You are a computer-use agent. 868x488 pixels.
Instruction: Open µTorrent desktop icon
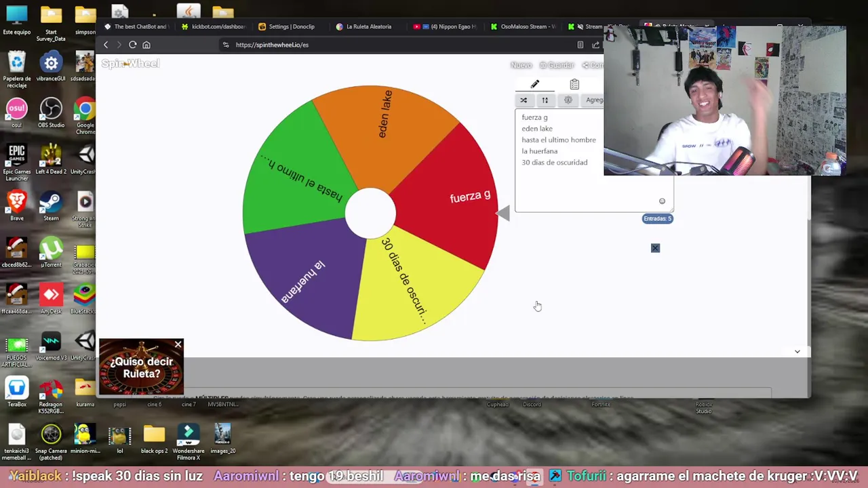point(51,253)
